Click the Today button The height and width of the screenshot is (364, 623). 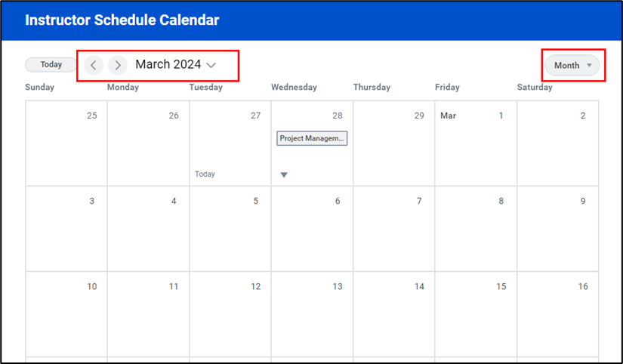(51, 65)
